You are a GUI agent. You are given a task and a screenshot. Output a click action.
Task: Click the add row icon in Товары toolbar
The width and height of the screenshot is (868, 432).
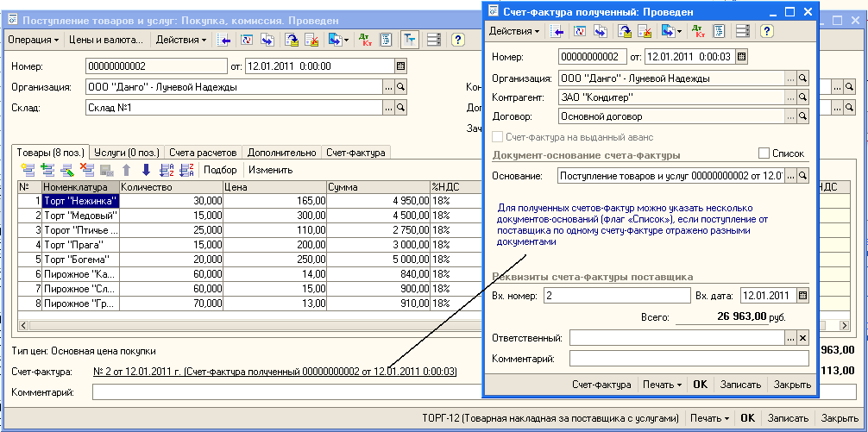(x=28, y=170)
